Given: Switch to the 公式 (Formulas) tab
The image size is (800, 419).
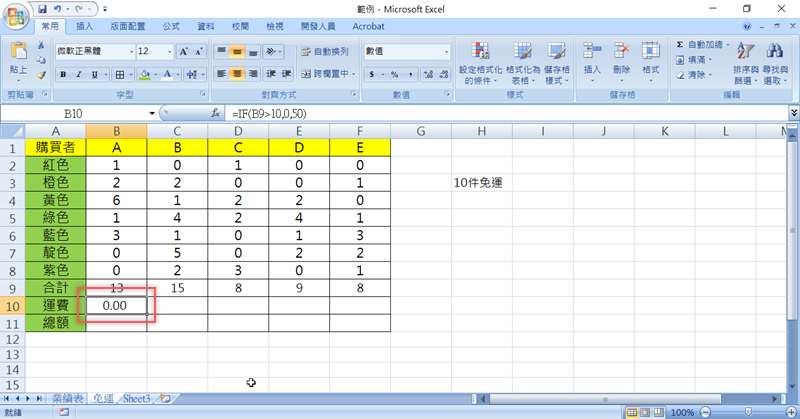Looking at the screenshot, I should [171, 27].
